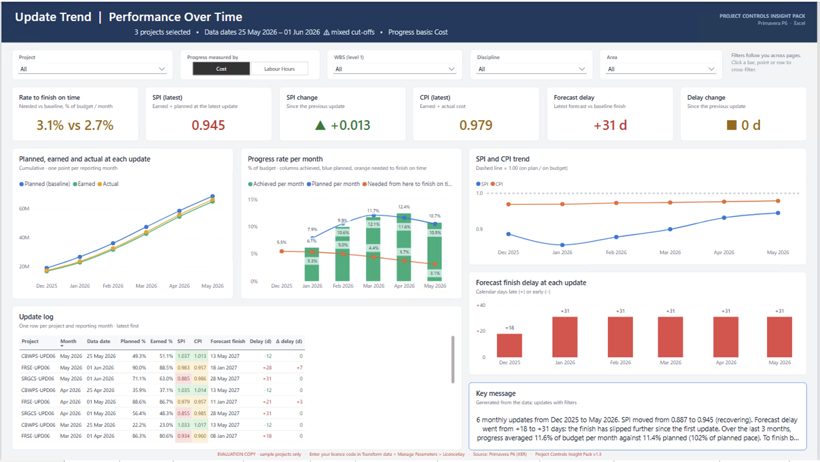Click the brown square in Delay change card
This screenshot has height=462, width=820.
(x=732, y=125)
